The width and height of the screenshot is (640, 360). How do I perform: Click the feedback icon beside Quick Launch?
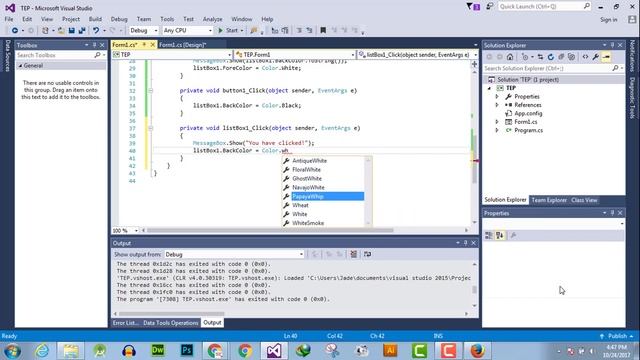tap(489, 7)
